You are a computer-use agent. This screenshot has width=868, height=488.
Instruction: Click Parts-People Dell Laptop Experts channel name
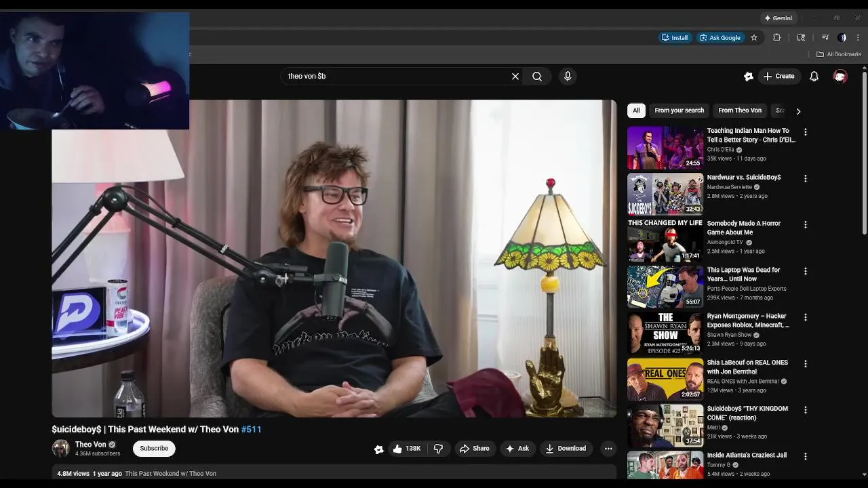[747, 289]
